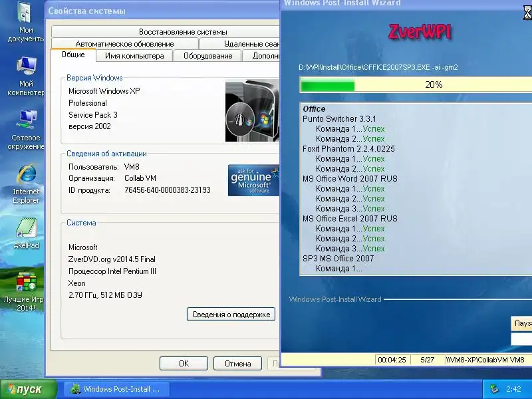Open the Удаленные сеансы tab
The width and height of the screenshot is (532, 399).
pos(240,44)
